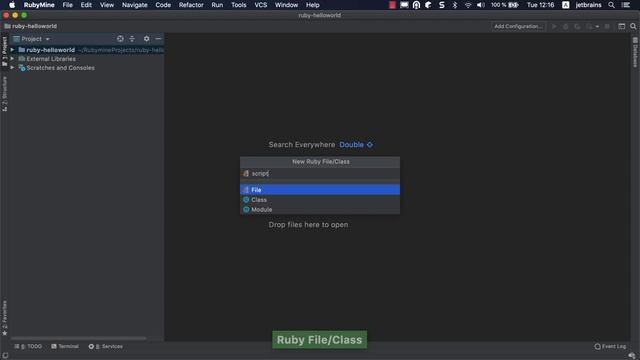Click the red recording icon in menu bar
Viewport: 640px width, 360px height.
point(392,5)
